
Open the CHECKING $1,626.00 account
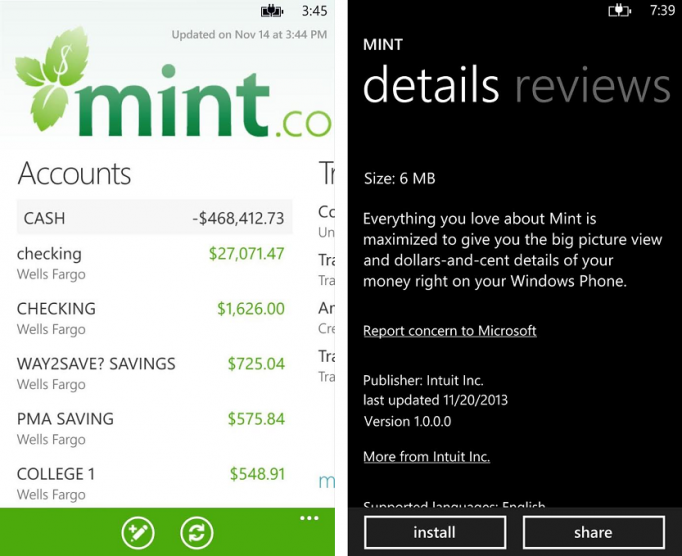[150, 318]
